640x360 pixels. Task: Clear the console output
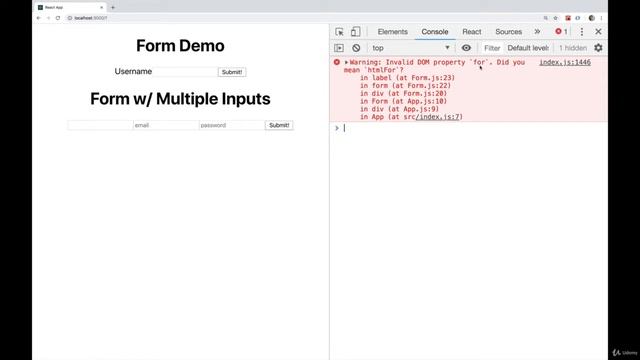coord(356,48)
